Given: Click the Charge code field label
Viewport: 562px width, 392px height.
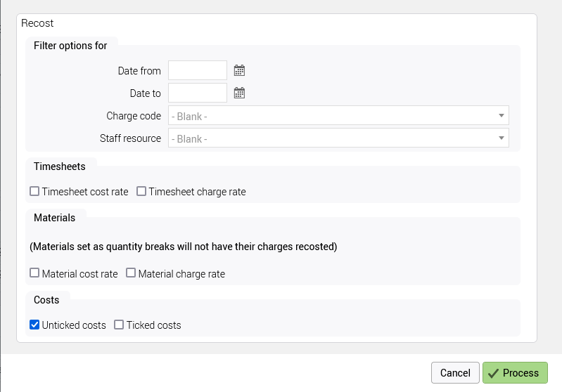Looking at the screenshot, I should pos(134,116).
